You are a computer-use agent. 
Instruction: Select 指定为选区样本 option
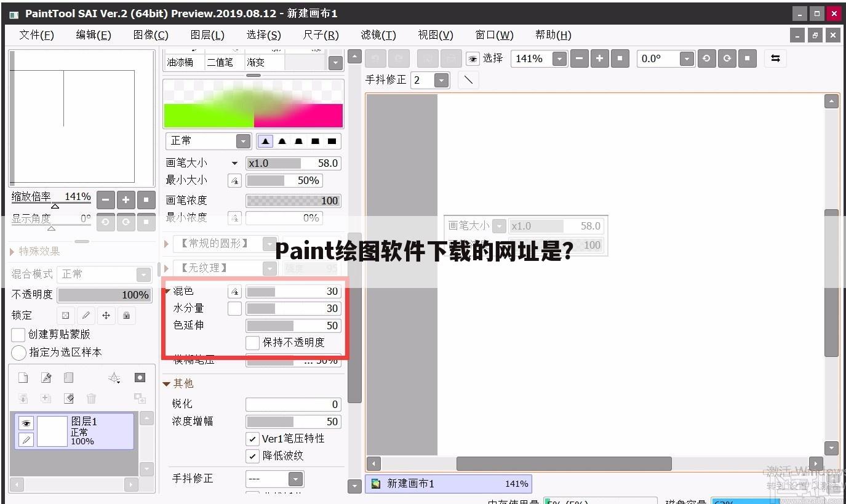point(18,353)
